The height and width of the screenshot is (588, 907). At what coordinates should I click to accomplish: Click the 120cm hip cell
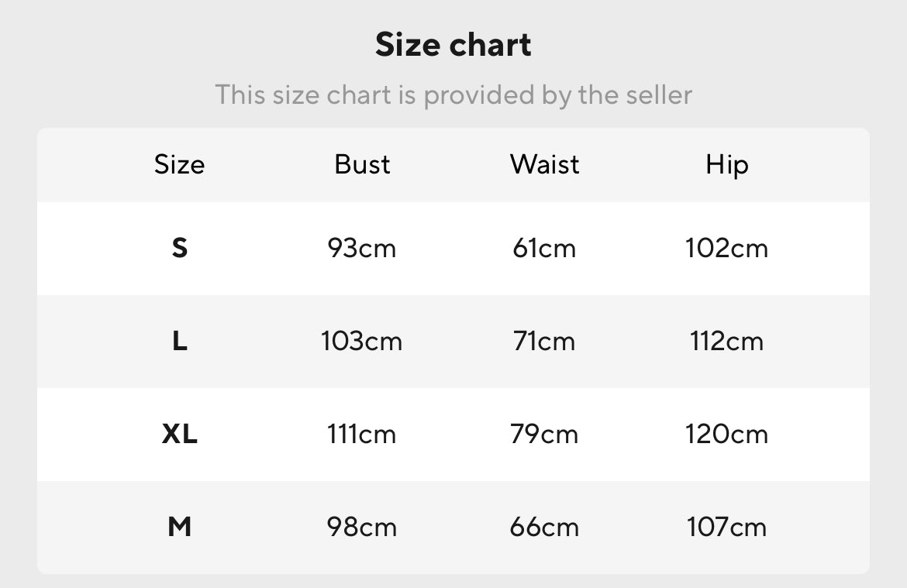(726, 434)
